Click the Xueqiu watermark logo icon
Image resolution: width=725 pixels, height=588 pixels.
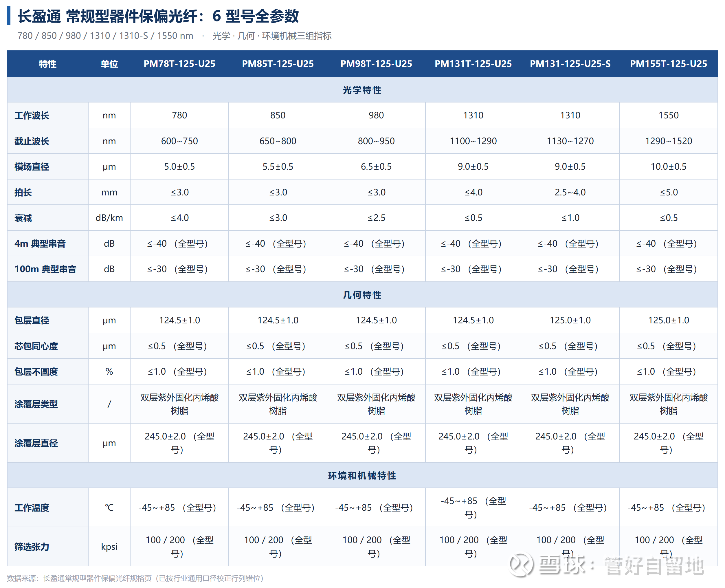pos(522,565)
